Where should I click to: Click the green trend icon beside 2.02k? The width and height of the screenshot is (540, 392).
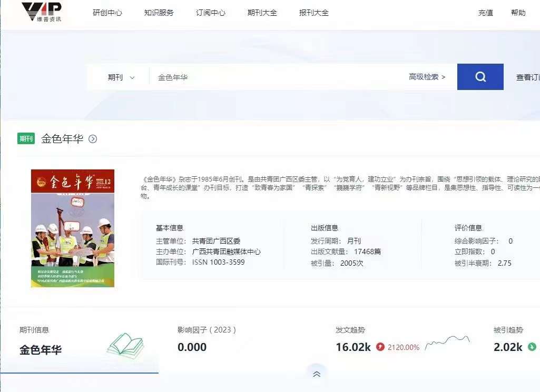533,347
